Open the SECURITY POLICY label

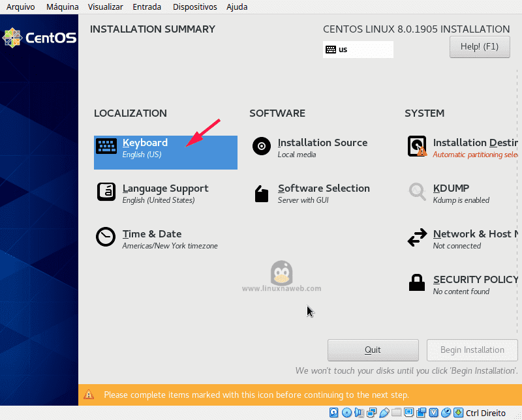point(476,280)
